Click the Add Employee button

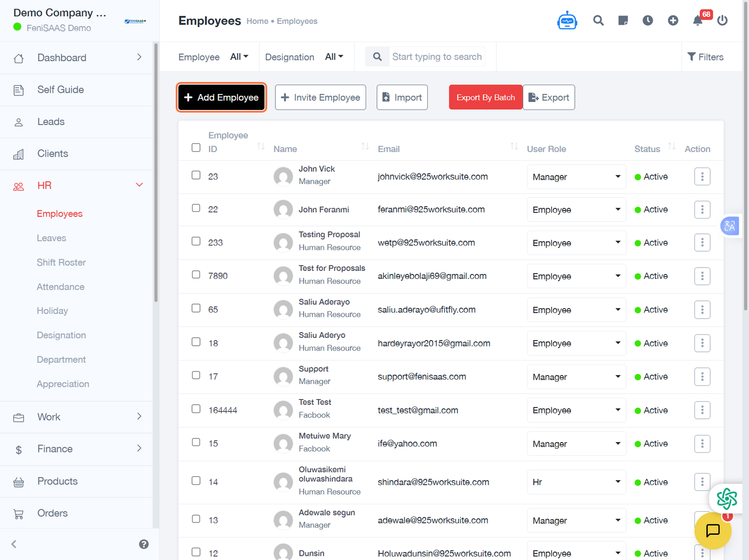pos(221,97)
